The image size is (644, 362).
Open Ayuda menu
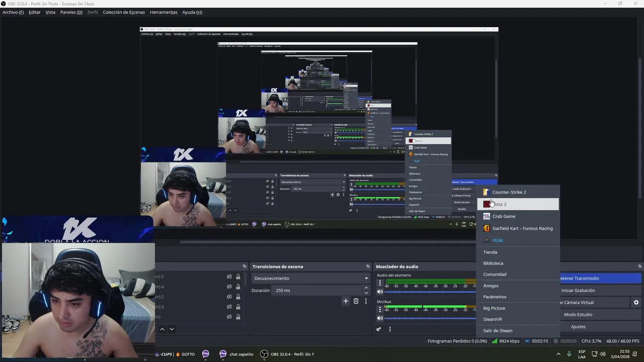[x=192, y=12]
